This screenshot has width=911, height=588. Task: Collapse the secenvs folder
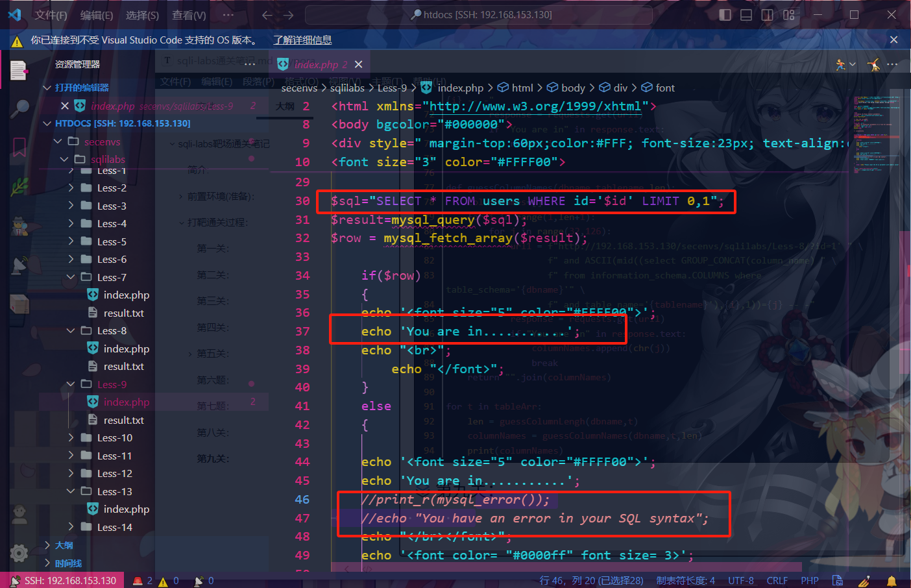[102, 141]
